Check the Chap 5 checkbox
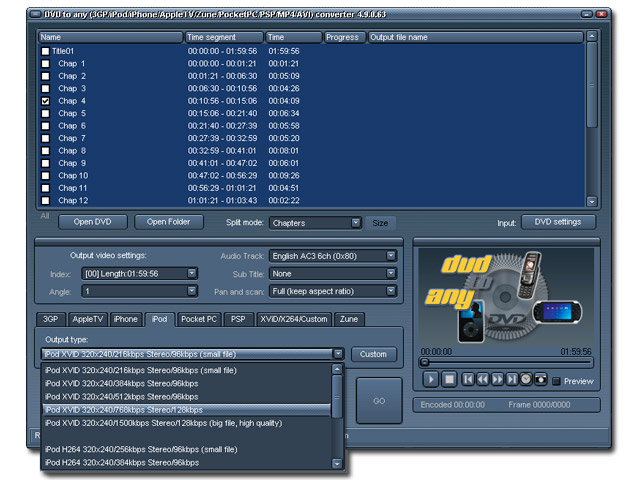This screenshot has width=640, height=480. [x=45, y=113]
